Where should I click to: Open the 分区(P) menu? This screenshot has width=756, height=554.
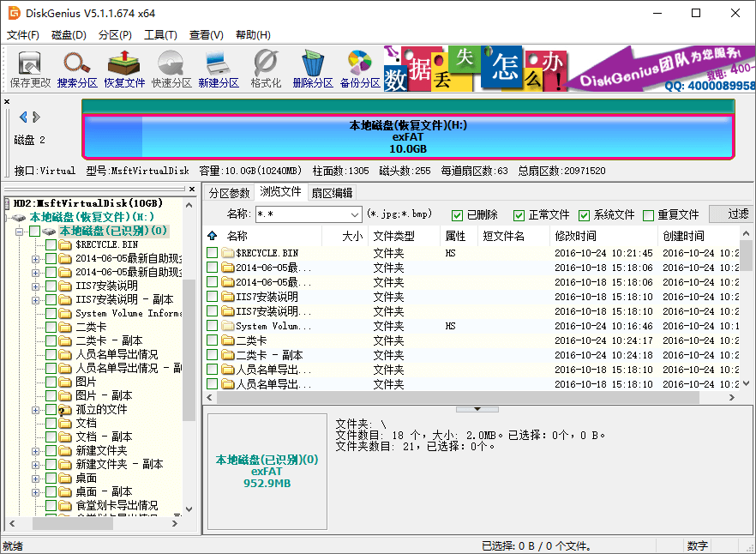click(115, 35)
